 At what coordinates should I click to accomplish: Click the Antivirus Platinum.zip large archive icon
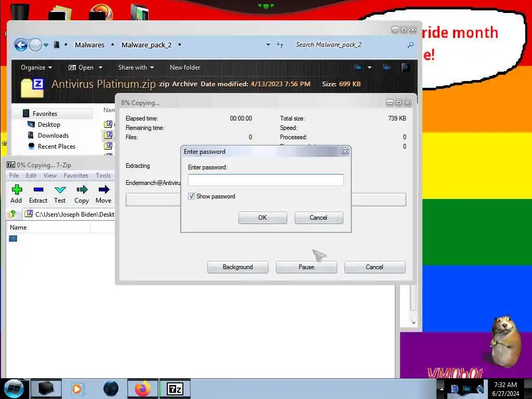(32, 87)
